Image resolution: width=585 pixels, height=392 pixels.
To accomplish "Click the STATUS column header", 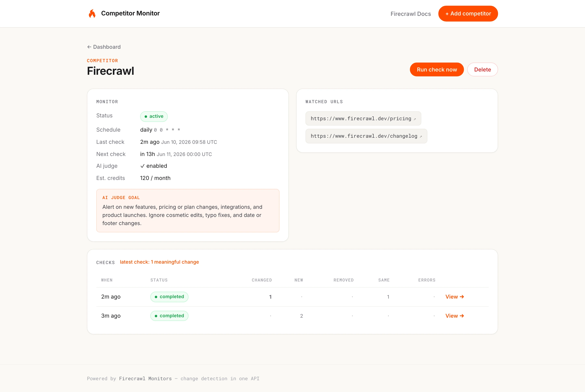I will tap(159, 280).
